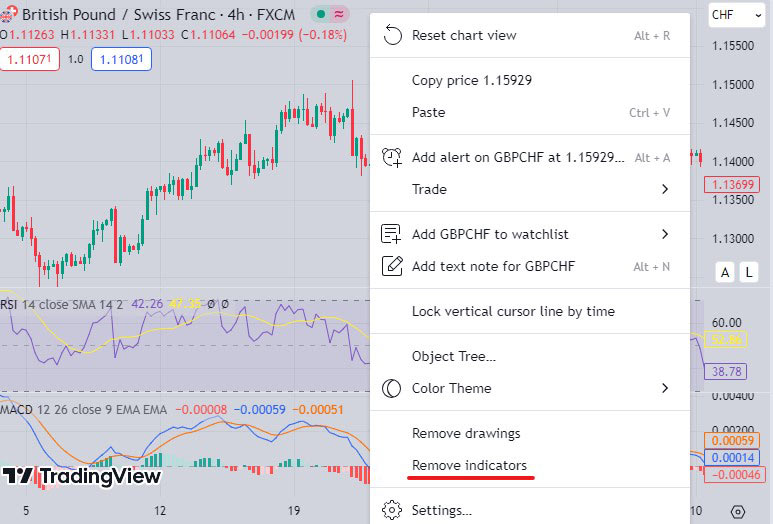Screen dimensions: 773x524
Task: Open the Trade menu entry
Action: point(529,189)
